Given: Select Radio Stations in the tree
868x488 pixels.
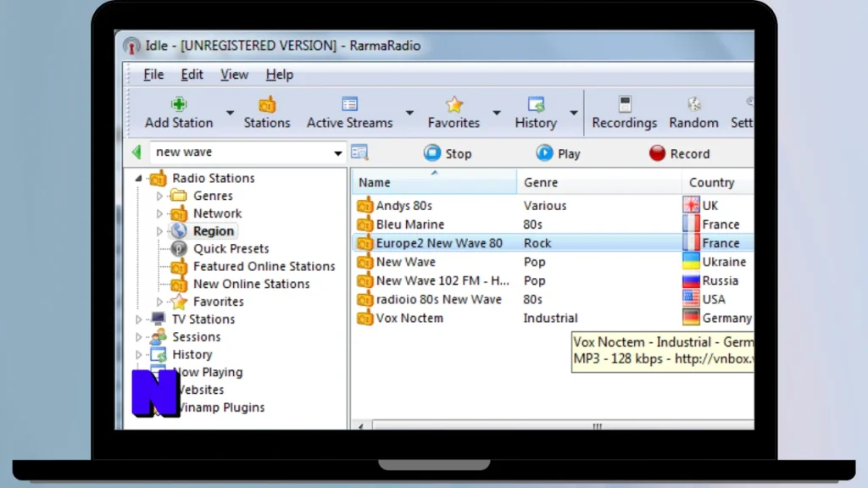Looking at the screenshot, I should pos(213,178).
